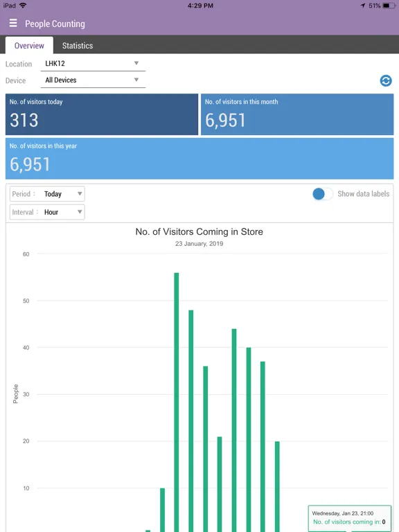Image resolution: width=399 pixels, height=532 pixels.
Task: Open the Interval dropdown set to Hour
Action: 47,213
